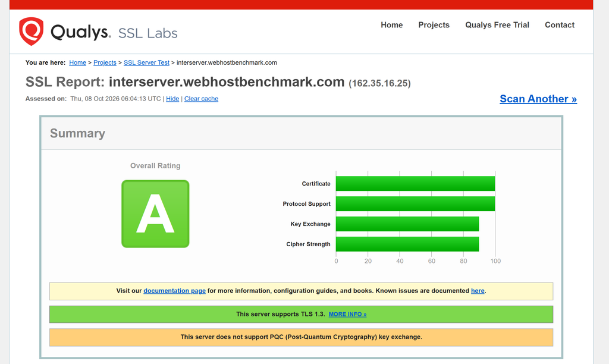The image size is (609, 364).
Task: Click the 'Protocol Support' chart label
Action: pos(306,204)
